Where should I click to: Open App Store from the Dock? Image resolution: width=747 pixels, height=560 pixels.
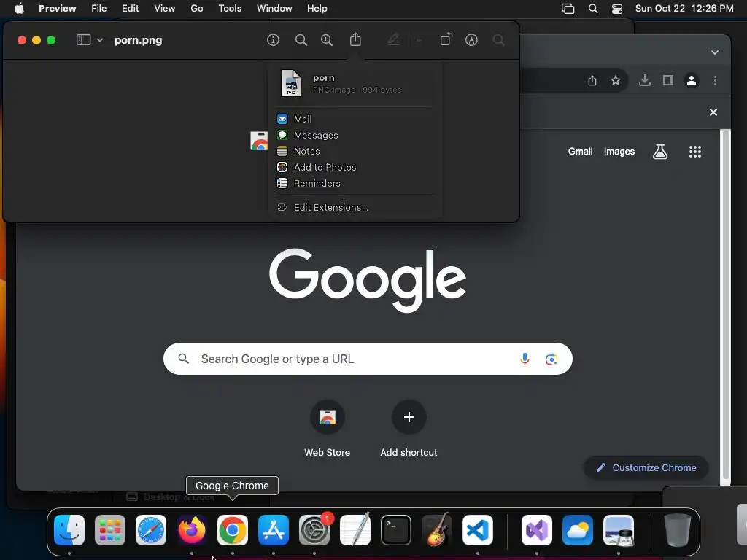(274, 530)
